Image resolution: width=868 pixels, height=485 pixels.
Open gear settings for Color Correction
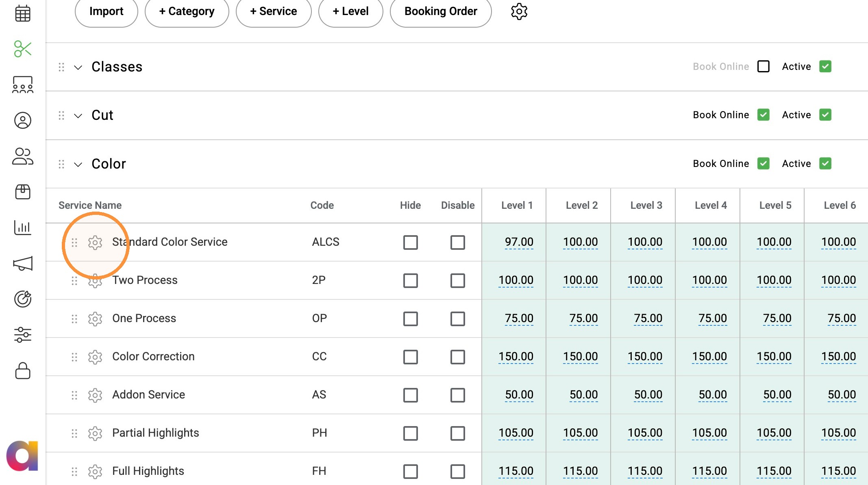click(95, 357)
